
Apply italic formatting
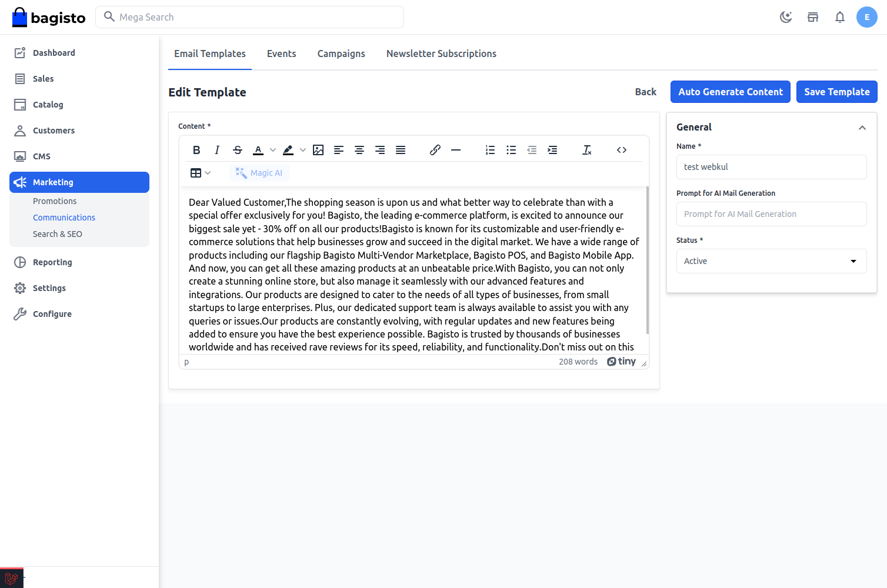pyautogui.click(x=217, y=150)
